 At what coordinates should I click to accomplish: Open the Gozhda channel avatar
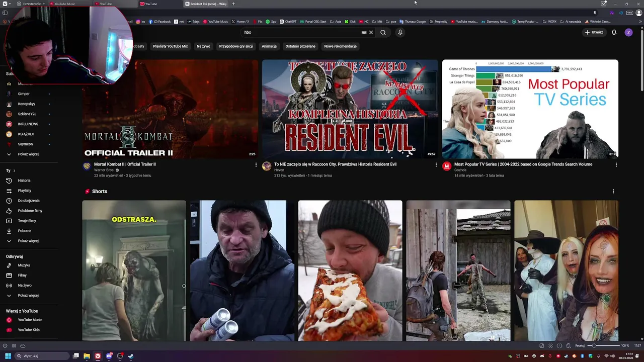[447, 166]
